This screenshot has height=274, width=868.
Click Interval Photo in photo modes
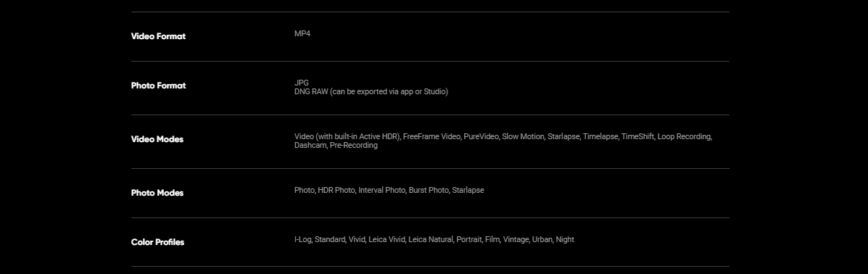coord(381,190)
